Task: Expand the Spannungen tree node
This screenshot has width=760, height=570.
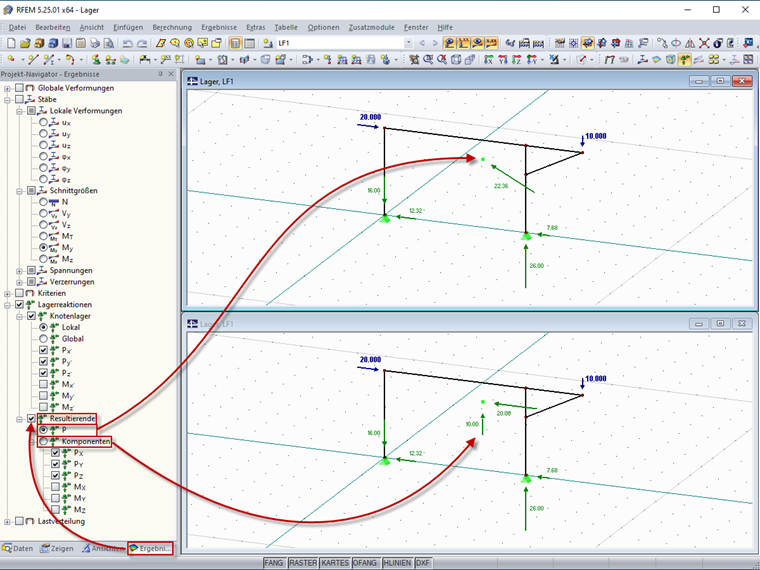Action: point(19,270)
